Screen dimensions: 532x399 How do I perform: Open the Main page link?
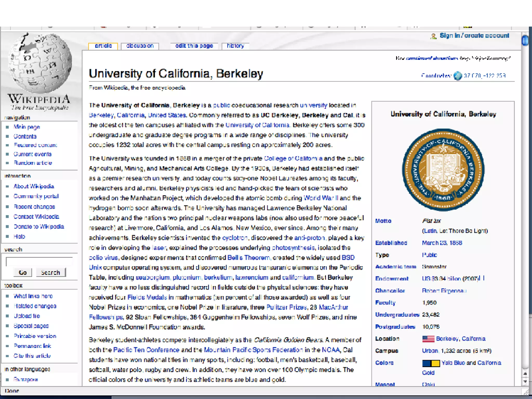[27, 127]
